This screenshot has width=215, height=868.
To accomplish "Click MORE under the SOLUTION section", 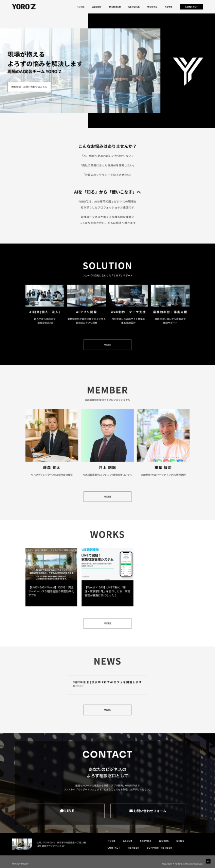I will (x=107, y=344).
